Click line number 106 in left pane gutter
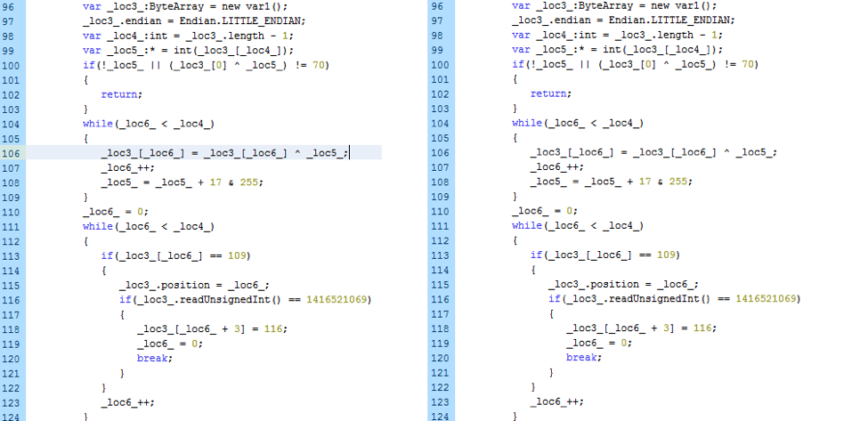 12,153
